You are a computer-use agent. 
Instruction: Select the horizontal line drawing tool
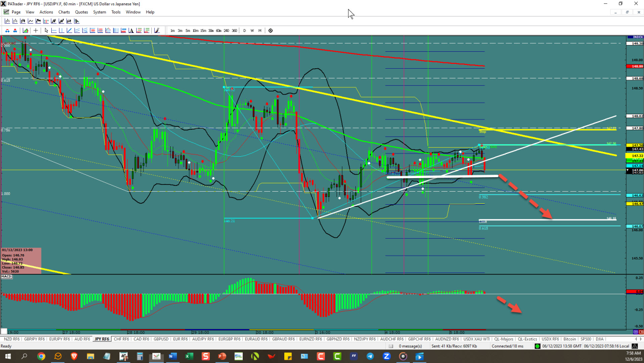click(x=54, y=30)
